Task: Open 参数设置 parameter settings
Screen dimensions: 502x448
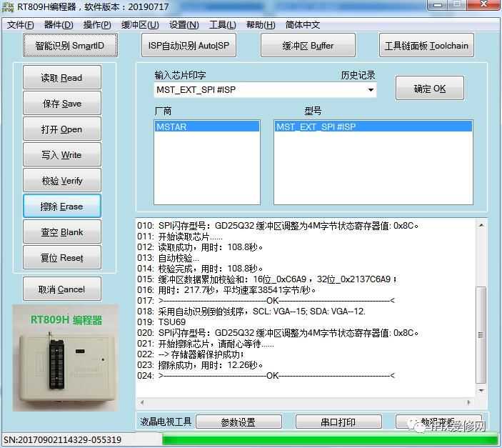Action: [238, 422]
